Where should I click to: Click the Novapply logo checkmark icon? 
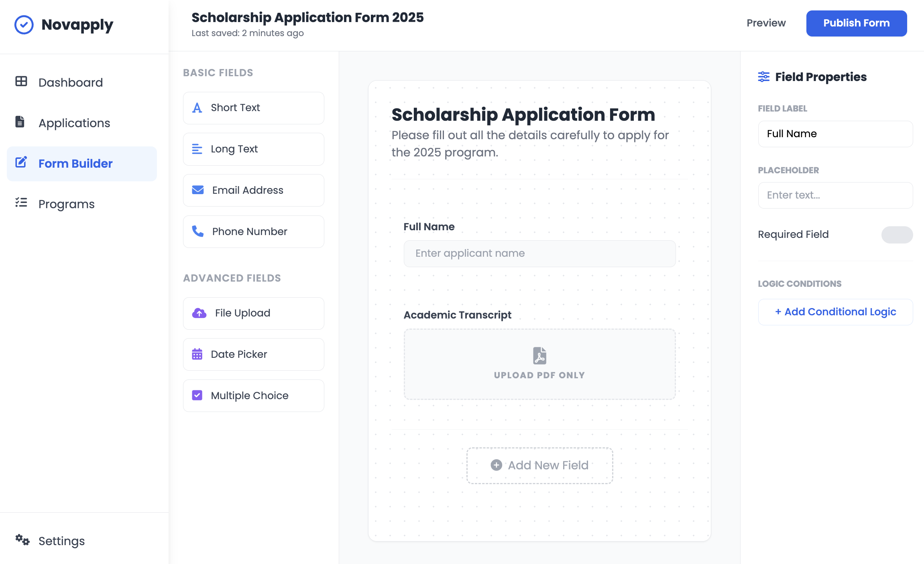pyautogui.click(x=24, y=25)
